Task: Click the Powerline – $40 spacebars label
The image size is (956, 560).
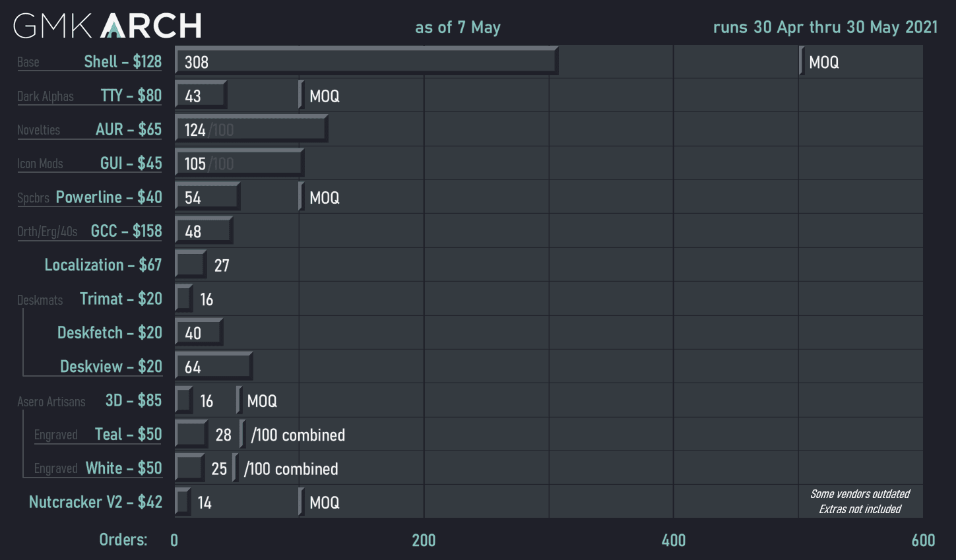Action: click(x=108, y=197)
